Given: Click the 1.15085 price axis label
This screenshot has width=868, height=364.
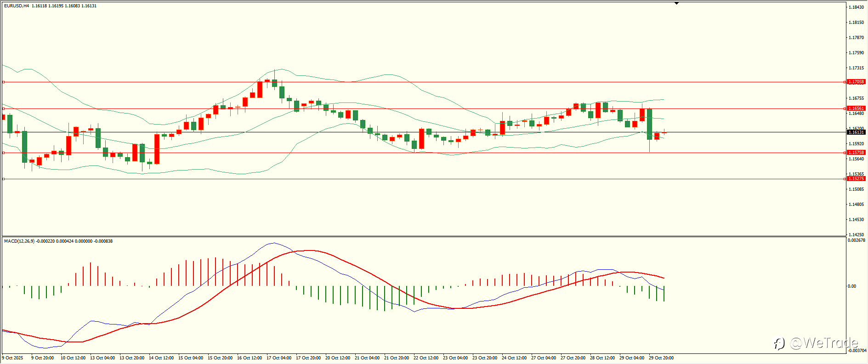Looking at the screenshot, I should 856,189.
